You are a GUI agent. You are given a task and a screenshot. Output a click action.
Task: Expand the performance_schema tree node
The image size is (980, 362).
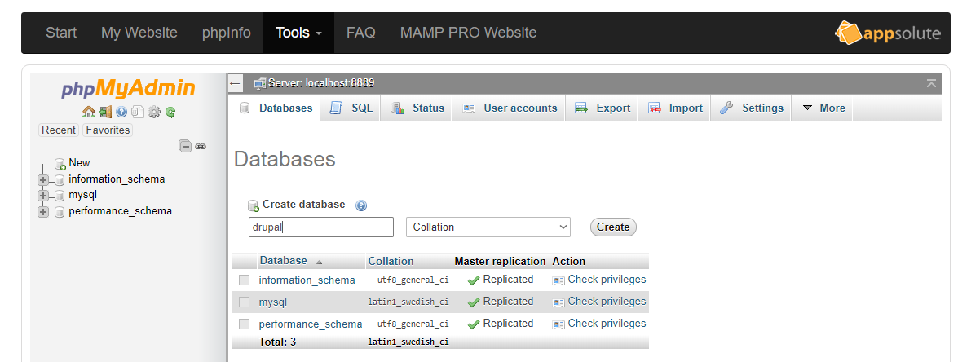pos(43,212)
